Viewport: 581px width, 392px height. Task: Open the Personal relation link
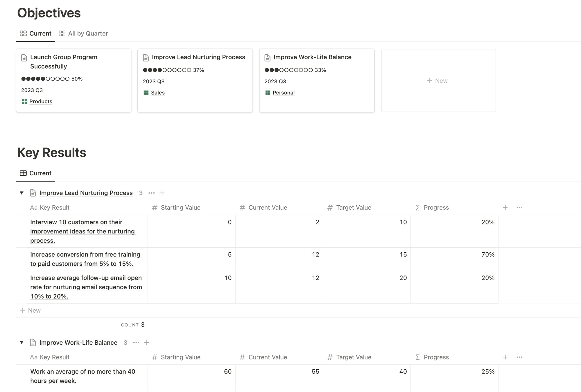click(283, 93)
